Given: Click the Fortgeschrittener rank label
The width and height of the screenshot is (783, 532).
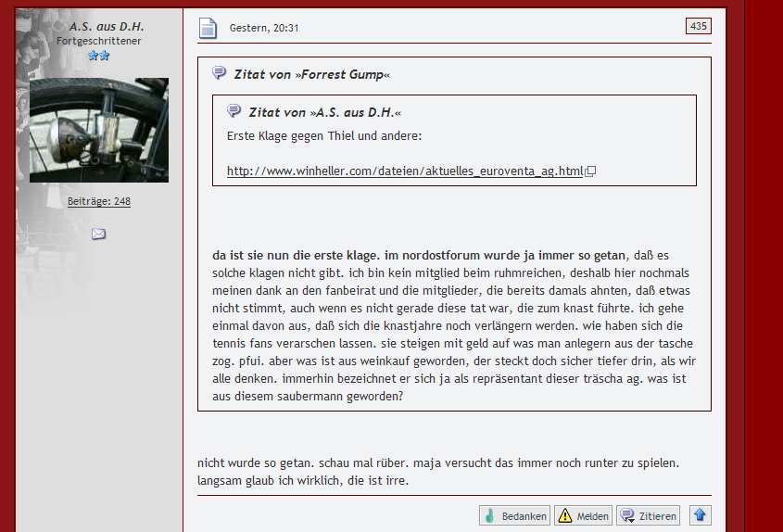Looking at the screenshot, I should pyautogui.click(x=99, y=41).
